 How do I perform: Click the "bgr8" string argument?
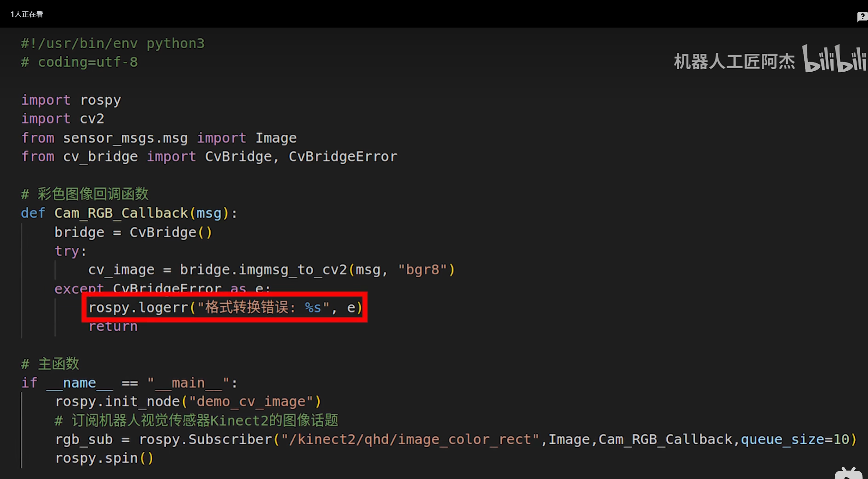tap(422, 270)
